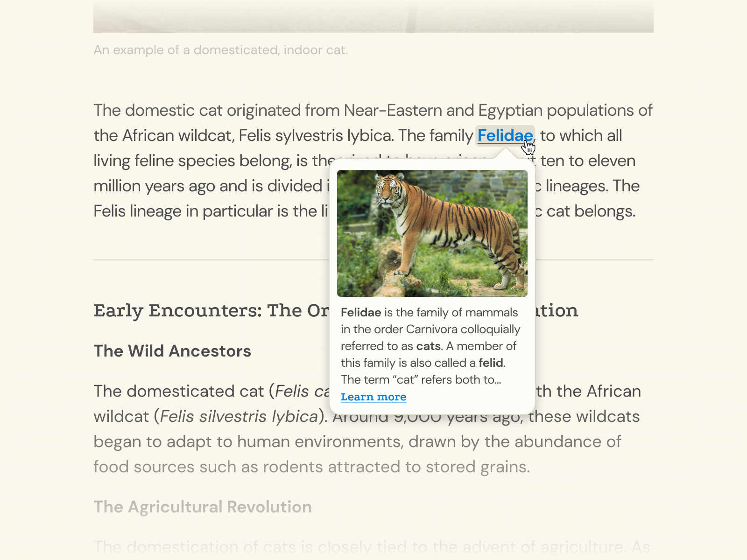Click the Felidae hyperlink
The width and height of the screenshot is (747, 560).
click(505, 136)
